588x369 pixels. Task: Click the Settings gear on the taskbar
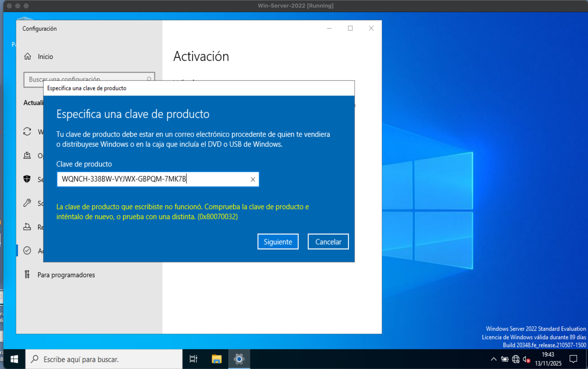point(239,359)
